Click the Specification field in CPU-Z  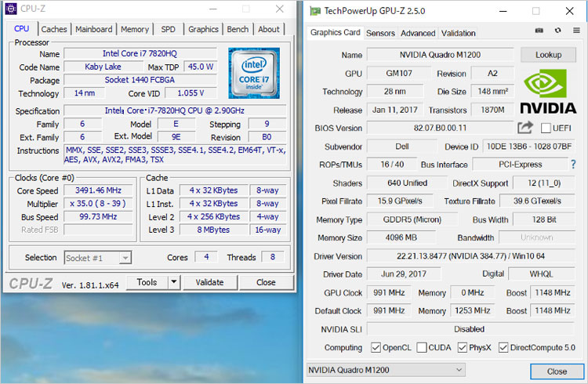pyautogui.click(x=175, y=110)
